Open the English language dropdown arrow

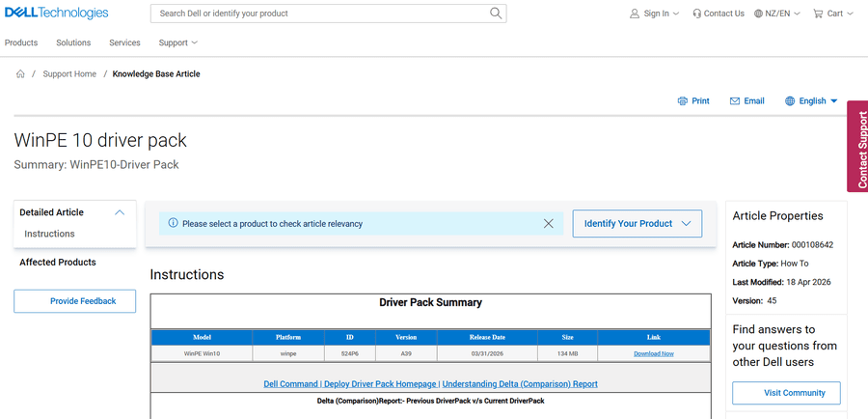[833, 101]
